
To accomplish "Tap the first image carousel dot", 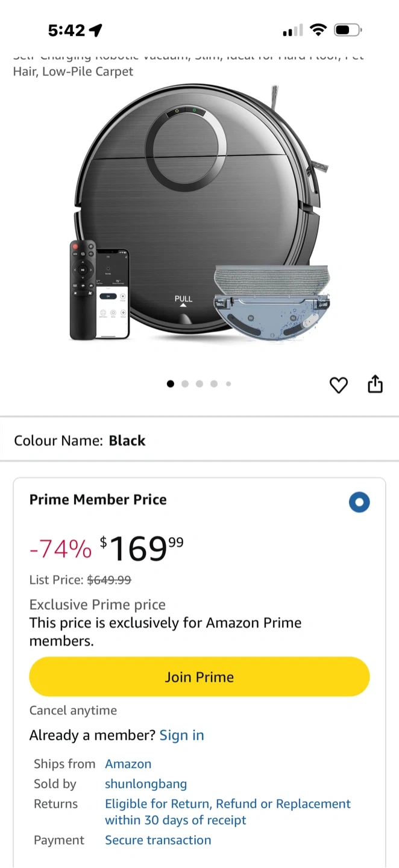I will (171, 384).
